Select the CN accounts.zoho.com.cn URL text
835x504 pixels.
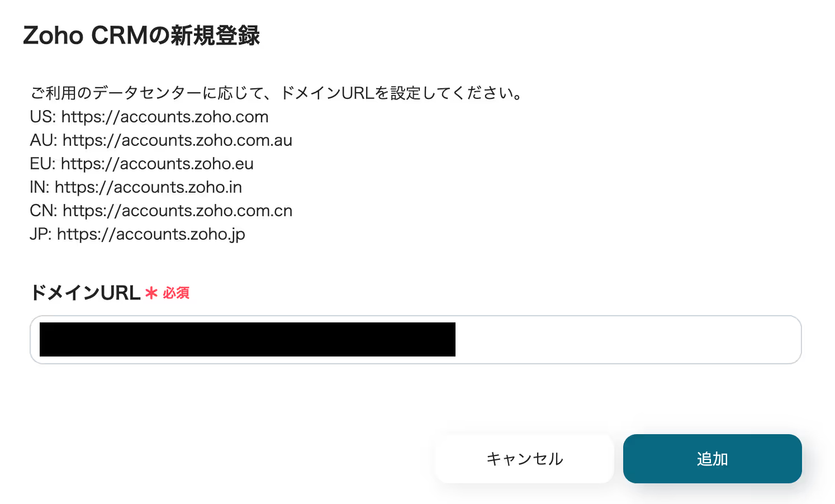pos(178,211)
